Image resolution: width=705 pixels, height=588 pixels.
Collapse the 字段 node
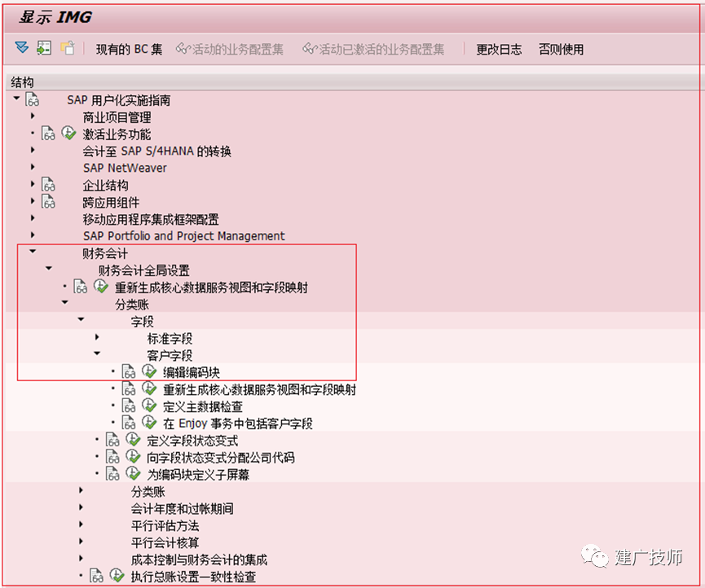pos(81,319)
